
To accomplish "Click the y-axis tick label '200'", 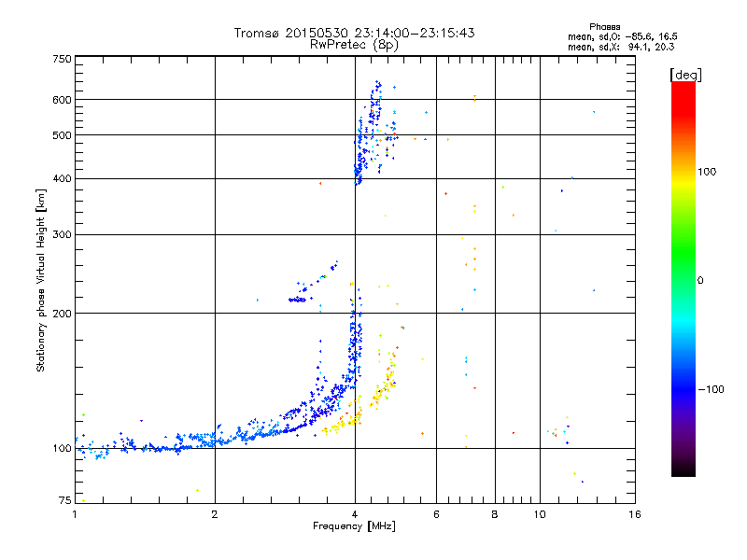I will point(62,314).
